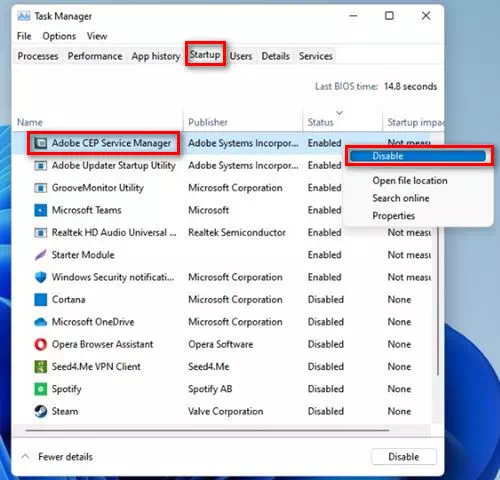Select the Cortana row
The image size is (500, 480).
(x=223, y=300)
